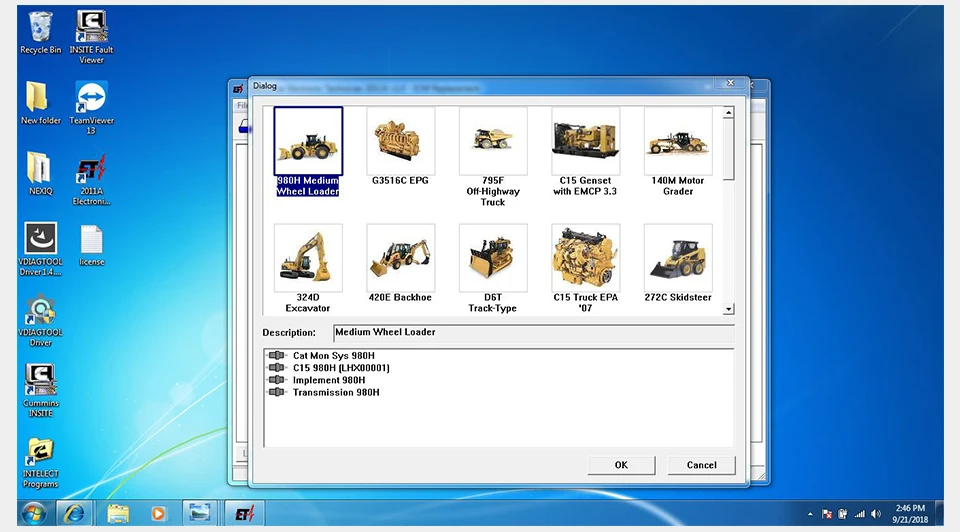Open the volume speaker tray icon
Image resolution: width=960 pixels, height=532 pixels.
click(876, 514)
